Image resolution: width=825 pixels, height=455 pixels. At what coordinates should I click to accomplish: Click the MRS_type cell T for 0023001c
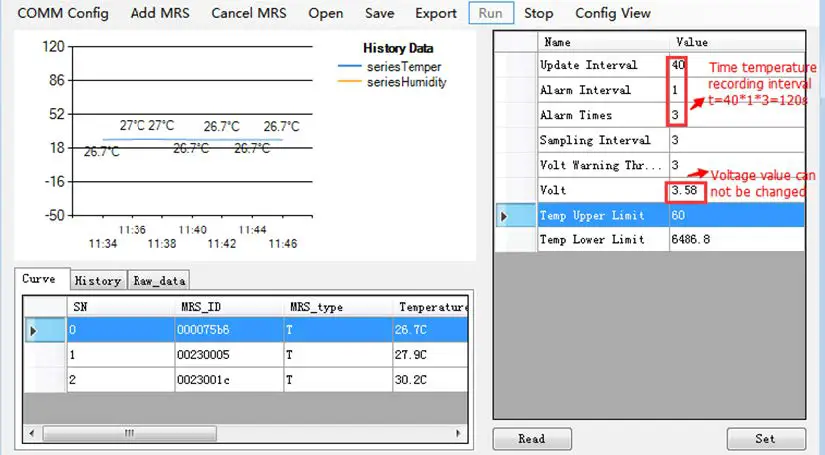[x=338, y=380]
